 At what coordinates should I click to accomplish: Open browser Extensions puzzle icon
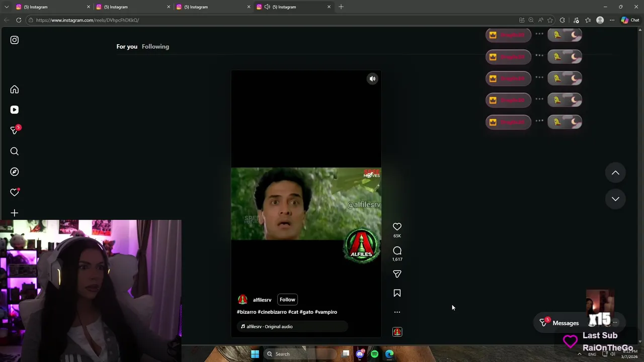[x=562, y=20]
